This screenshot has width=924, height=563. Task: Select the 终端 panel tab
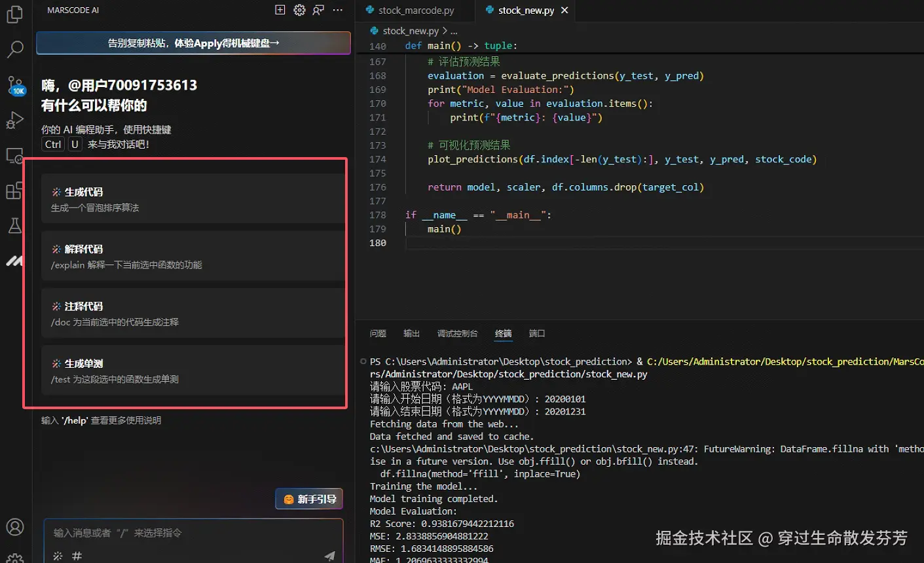click(x=503, y=333)
